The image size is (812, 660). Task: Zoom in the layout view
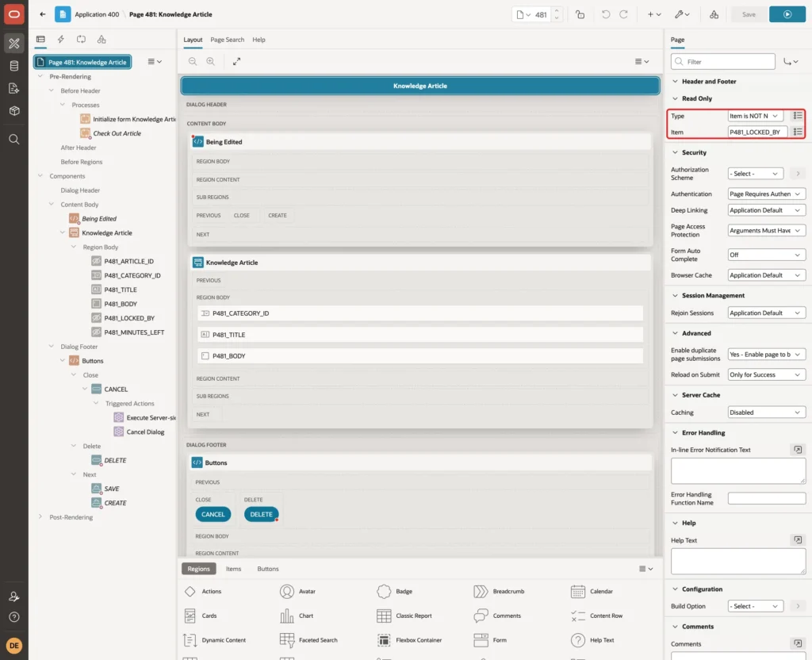click(211, 62)
